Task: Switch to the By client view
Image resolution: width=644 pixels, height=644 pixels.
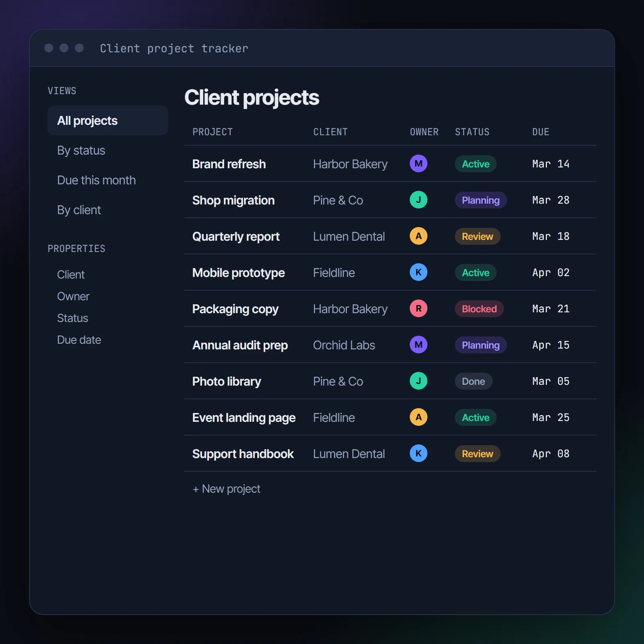Action: [107, 210]
